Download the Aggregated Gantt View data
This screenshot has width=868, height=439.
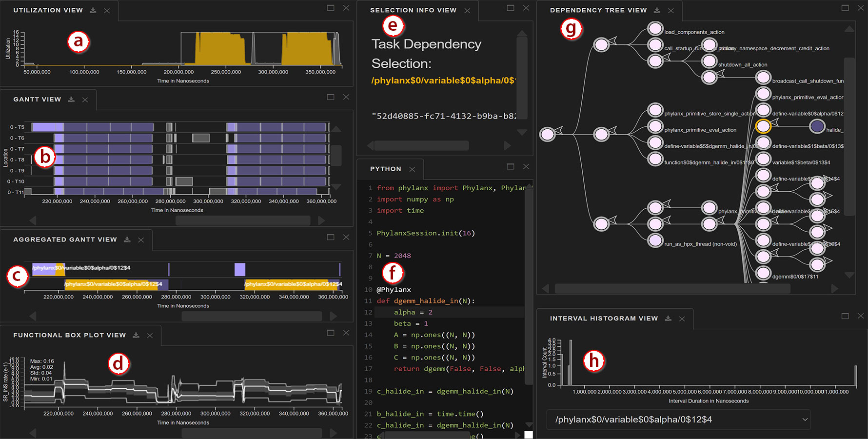(127, 239)
